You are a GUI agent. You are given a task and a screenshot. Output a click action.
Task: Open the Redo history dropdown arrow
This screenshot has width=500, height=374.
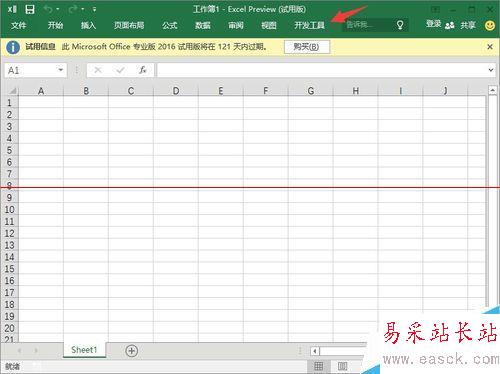pos(82,9)
